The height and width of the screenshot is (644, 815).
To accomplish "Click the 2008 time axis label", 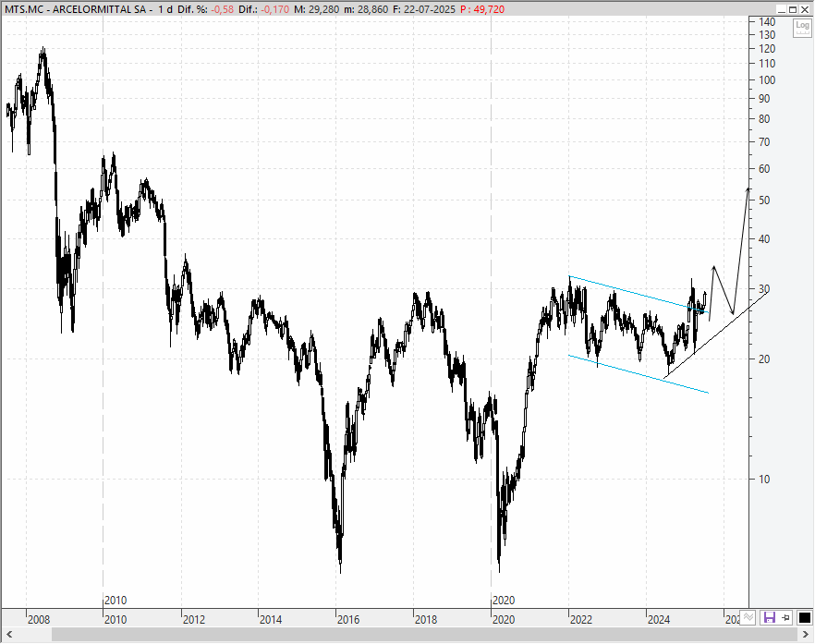I will 39,620.
